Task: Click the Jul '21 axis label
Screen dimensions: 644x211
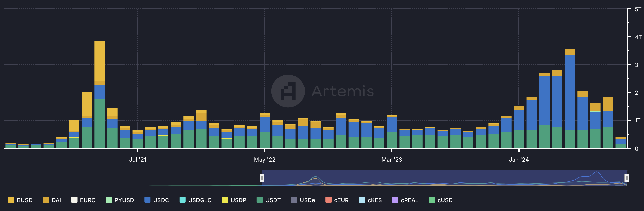Action: [x=138, y=160]
